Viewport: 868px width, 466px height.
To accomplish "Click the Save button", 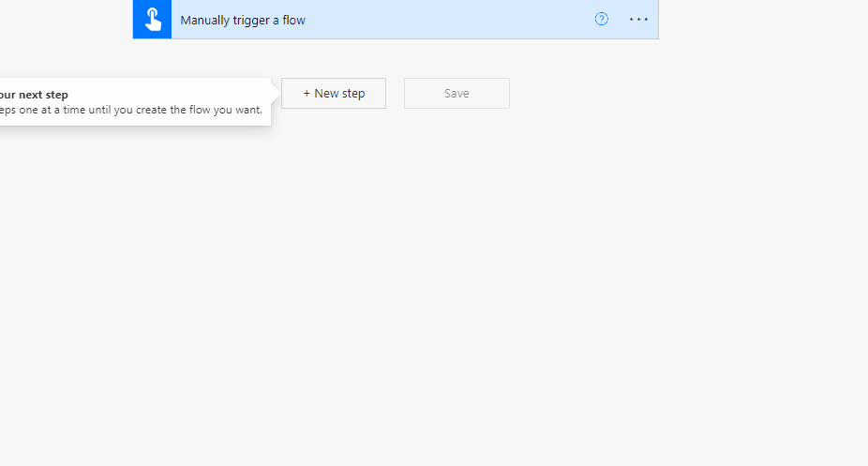I will point(456,94).
